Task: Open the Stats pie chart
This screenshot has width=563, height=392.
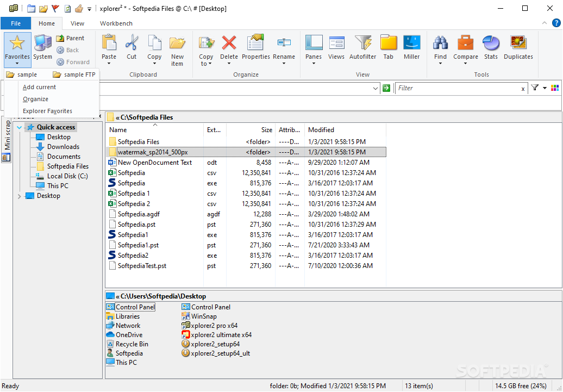Action: tap(491, 43)
